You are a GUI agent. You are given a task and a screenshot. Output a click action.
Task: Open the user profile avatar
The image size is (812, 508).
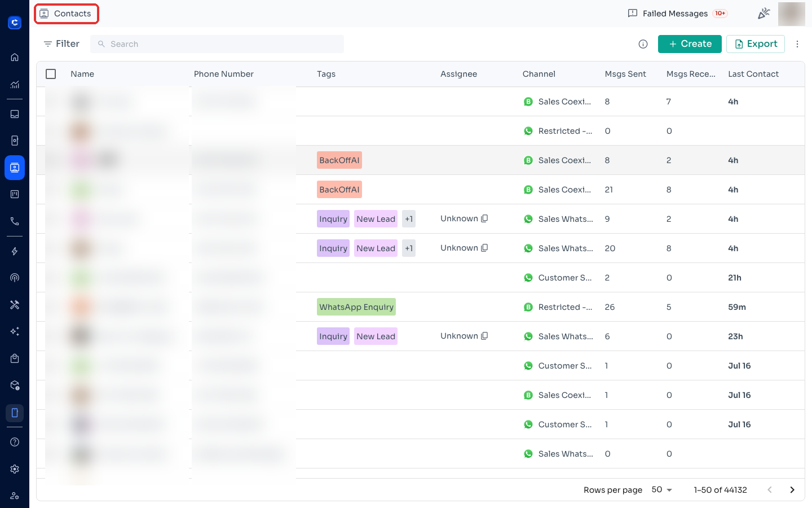point(791,14)
